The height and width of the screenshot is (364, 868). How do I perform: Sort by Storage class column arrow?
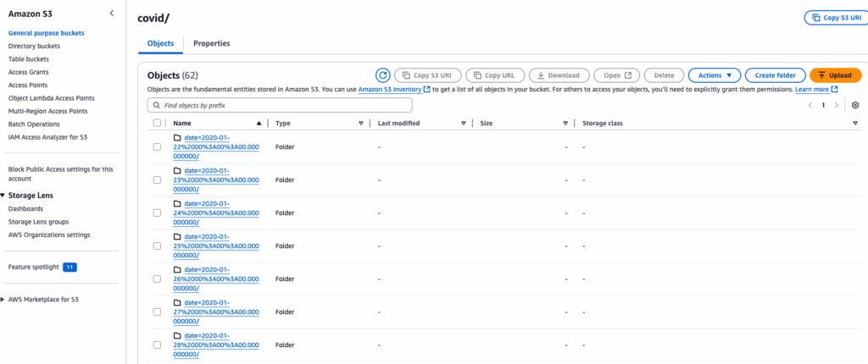pos(855,124)
